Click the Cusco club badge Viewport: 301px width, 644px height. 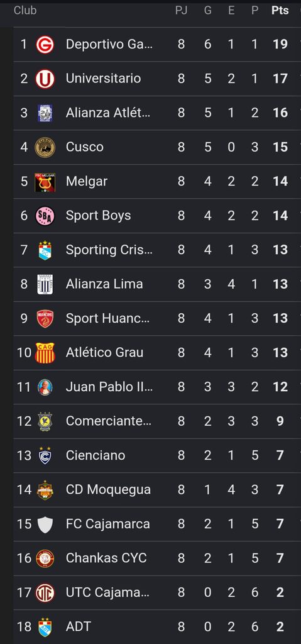click(x=45, y=147)
